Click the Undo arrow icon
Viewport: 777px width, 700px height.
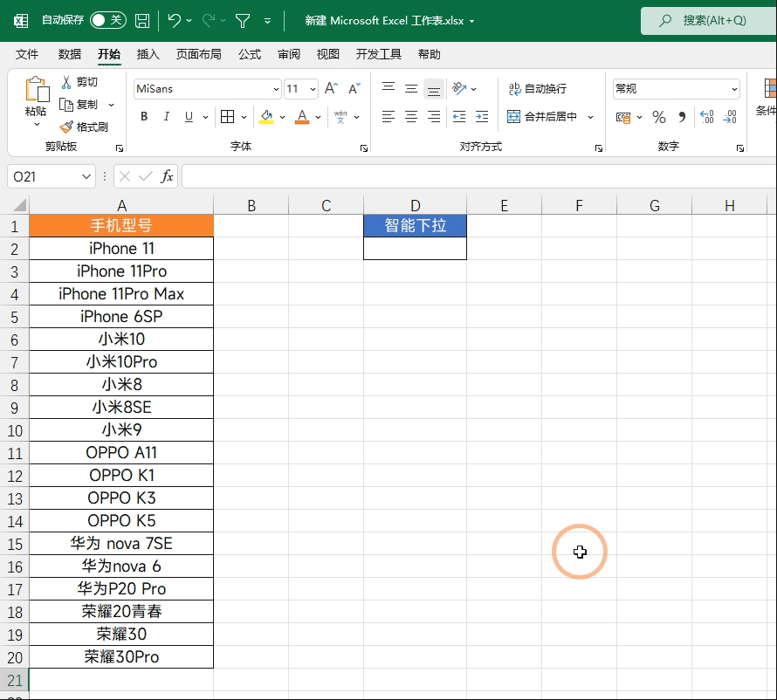[175, 20]
